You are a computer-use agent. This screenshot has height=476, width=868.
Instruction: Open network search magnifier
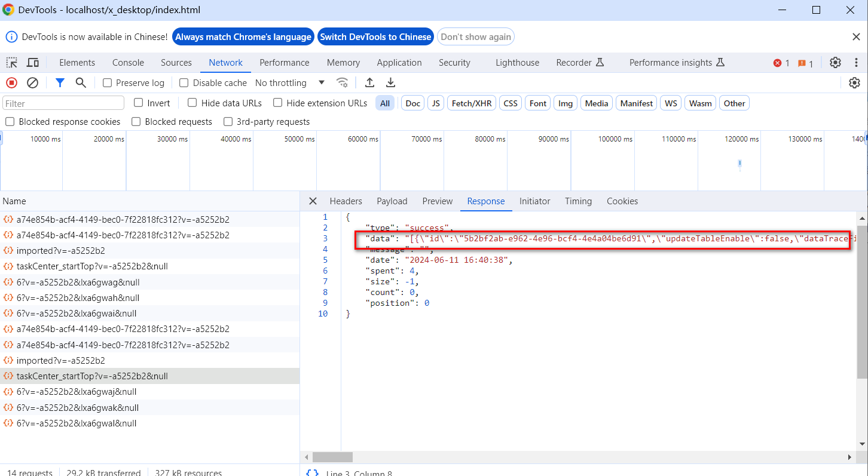point(81,83)
